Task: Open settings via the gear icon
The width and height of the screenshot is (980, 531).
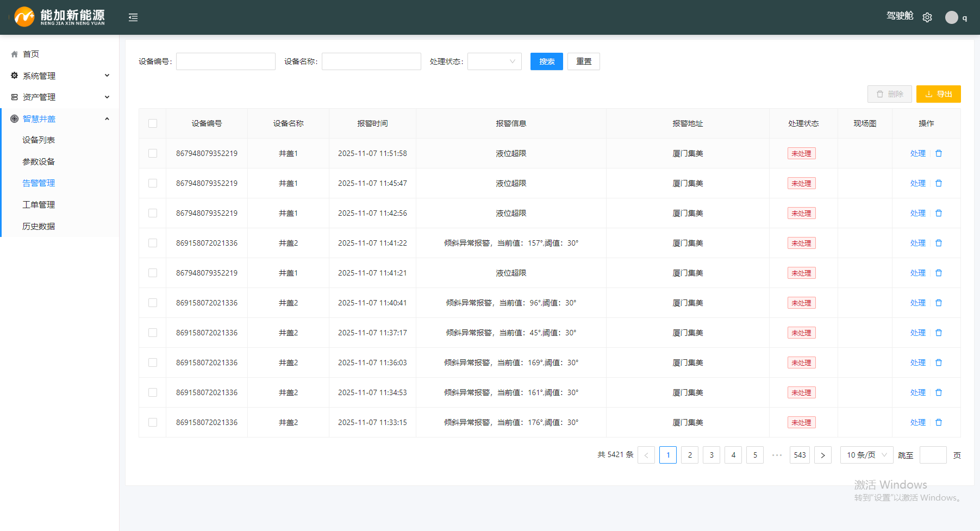Action: pos(927,17)
